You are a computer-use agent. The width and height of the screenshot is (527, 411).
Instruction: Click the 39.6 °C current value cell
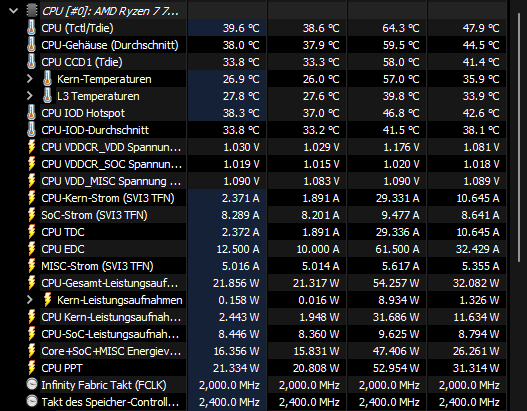click(227, 28)
